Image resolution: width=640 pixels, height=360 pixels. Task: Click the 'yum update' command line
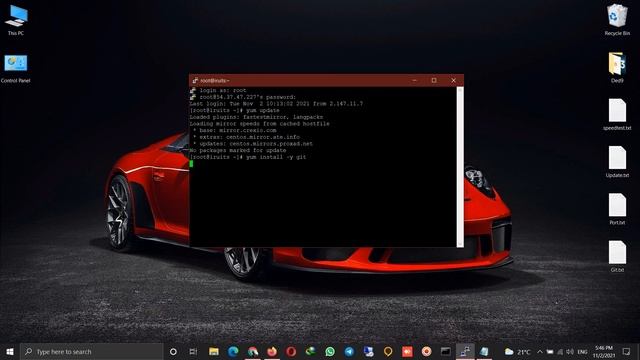(234, 110)
